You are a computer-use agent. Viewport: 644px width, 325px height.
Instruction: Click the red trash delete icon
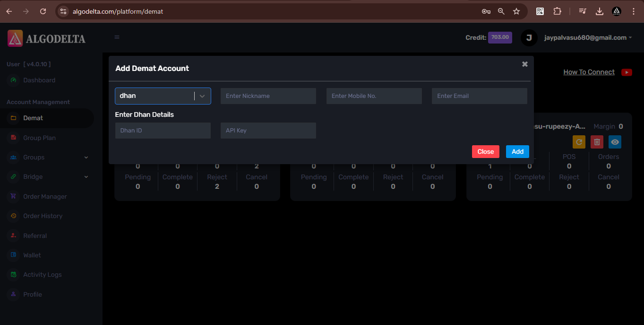tap(597, 142)
